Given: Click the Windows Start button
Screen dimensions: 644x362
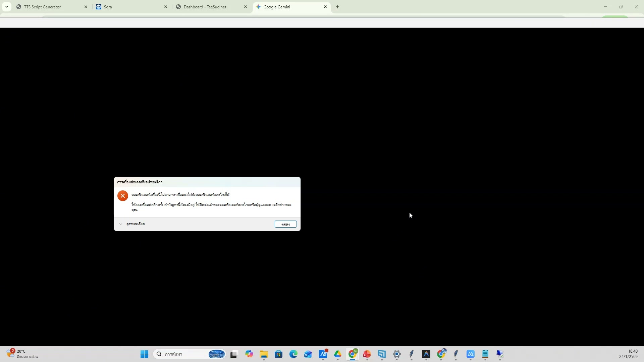Looking at the screenshot, I should [x=144, y=354].
